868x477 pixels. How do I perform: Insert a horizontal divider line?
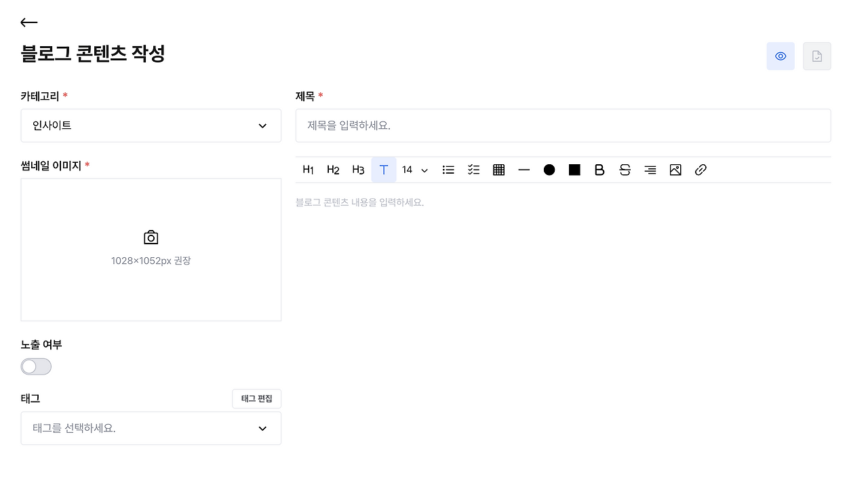coord(524,170)
